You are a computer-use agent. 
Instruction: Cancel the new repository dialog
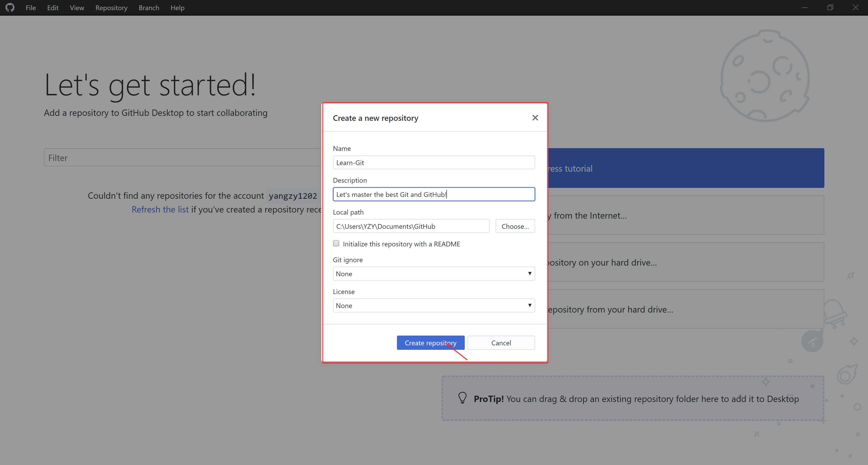(x=501, y=343)
